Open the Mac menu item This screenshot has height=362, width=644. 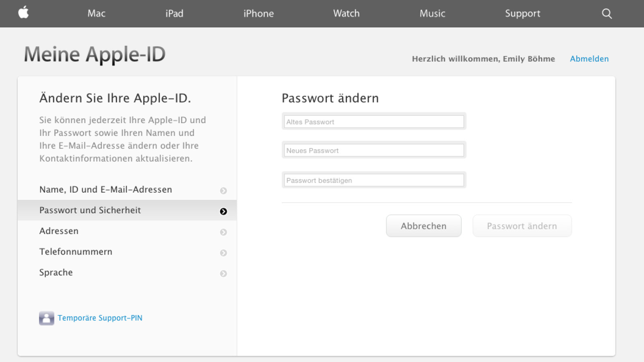(97, 13)
